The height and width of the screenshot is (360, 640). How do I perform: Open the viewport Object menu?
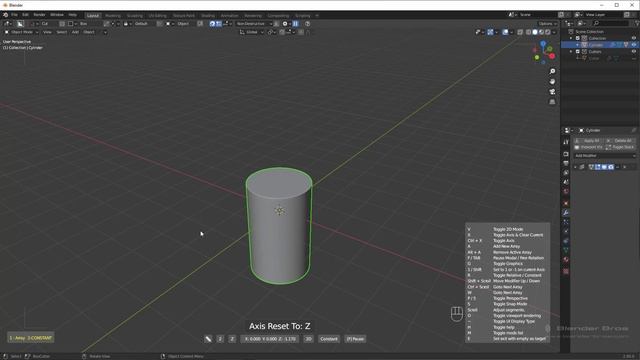[89, 32]
